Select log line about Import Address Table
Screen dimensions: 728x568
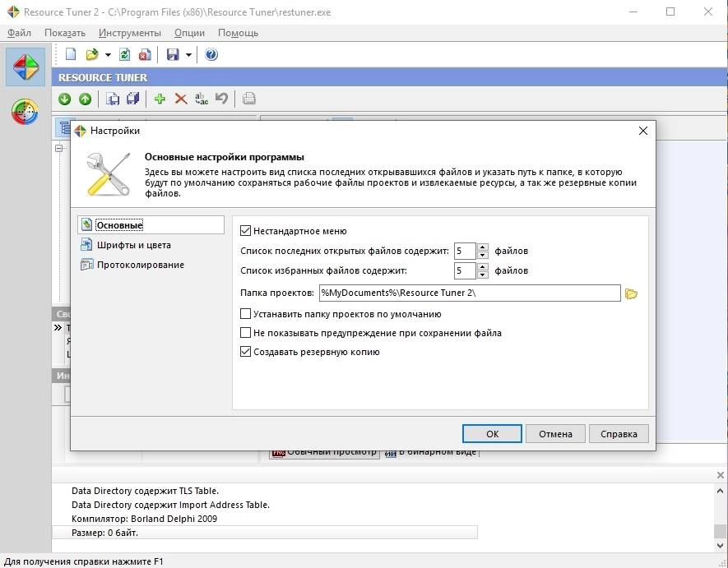[170, 505]
